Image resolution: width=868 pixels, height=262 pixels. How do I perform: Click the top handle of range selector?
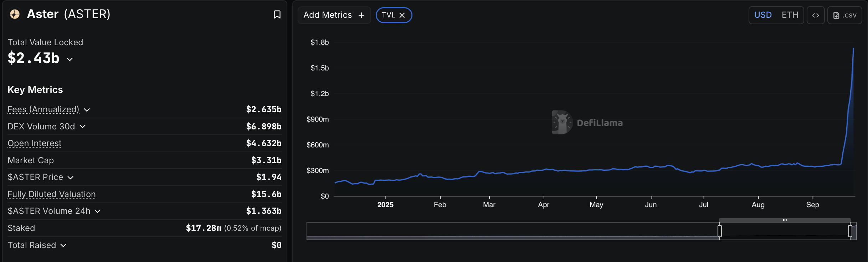785,220
